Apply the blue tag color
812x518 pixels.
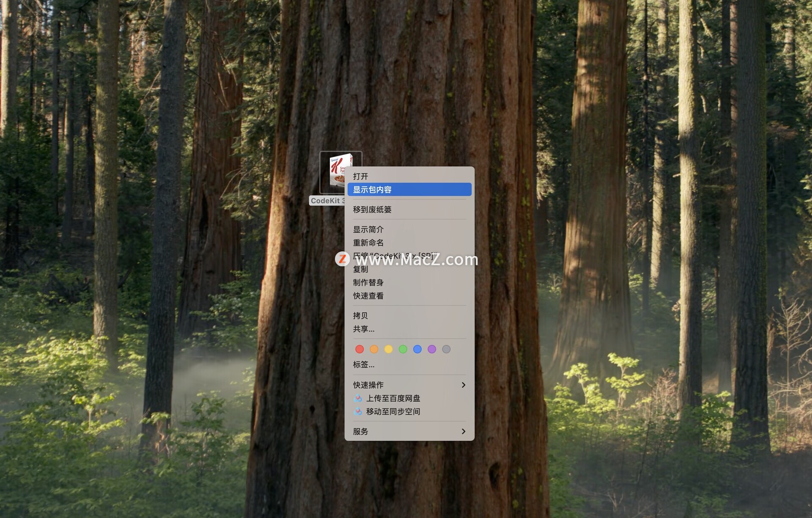coord(417,349)
